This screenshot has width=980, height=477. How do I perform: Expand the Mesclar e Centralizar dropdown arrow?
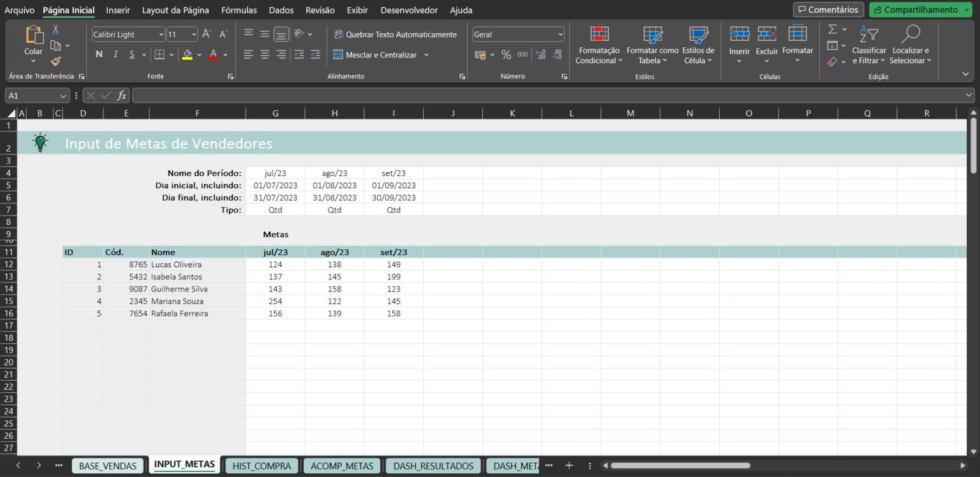coord(427,55)
